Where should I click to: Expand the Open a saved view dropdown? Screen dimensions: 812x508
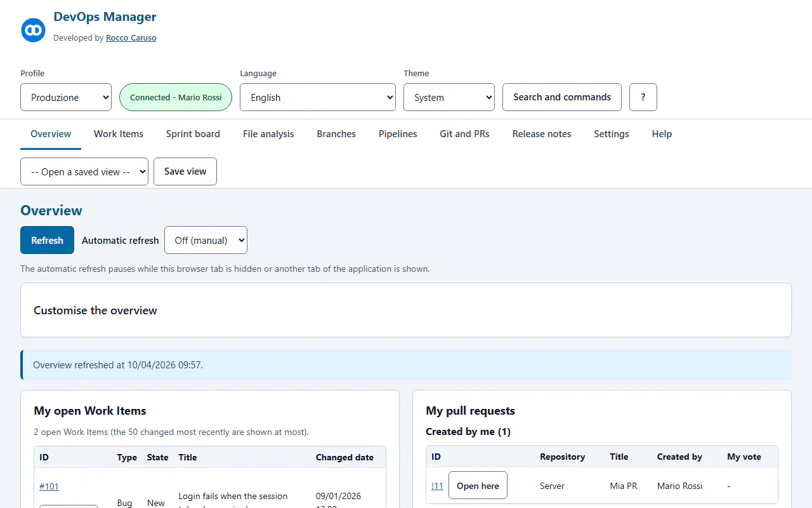84,171
